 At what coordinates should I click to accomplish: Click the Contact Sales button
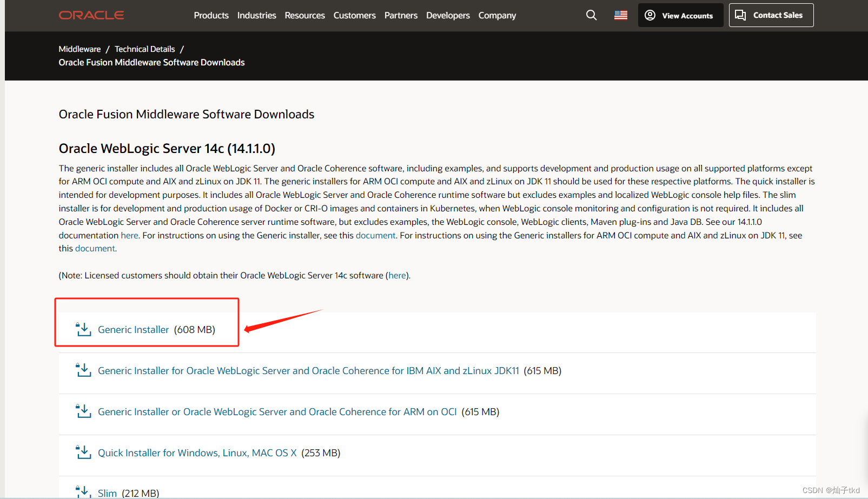(x=771, y=15)
